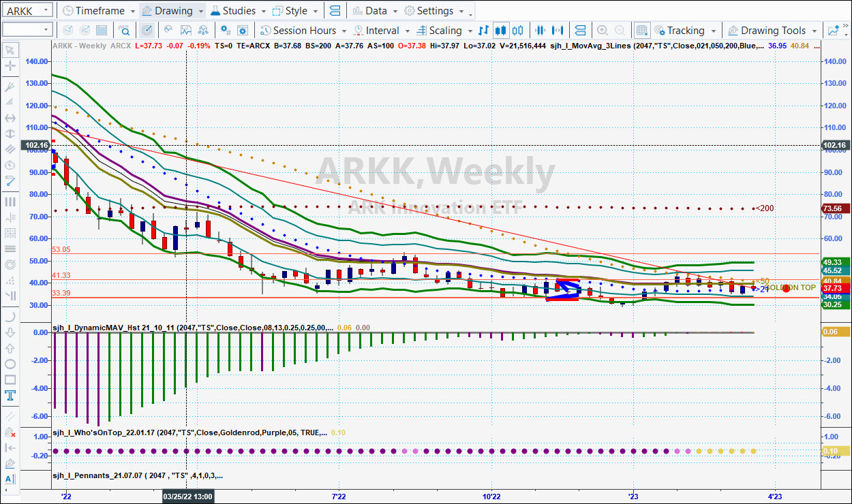Expand the Timeframe dropdown arrow
Viewport: 852px width, 504px height.
(x=132, y=12)
